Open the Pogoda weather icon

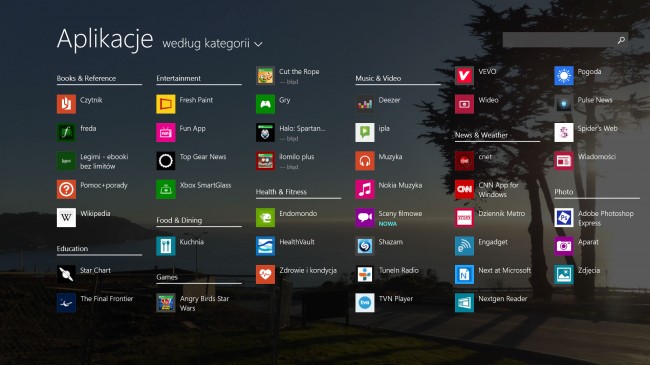[564, 75]
